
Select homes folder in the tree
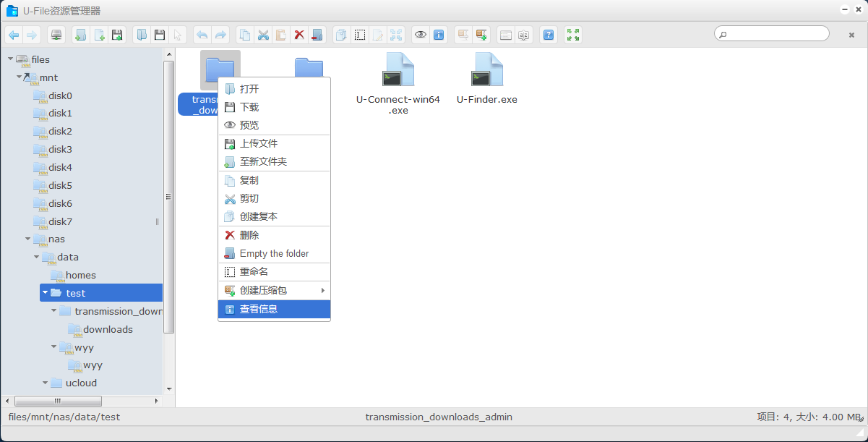tap(80, 275)
